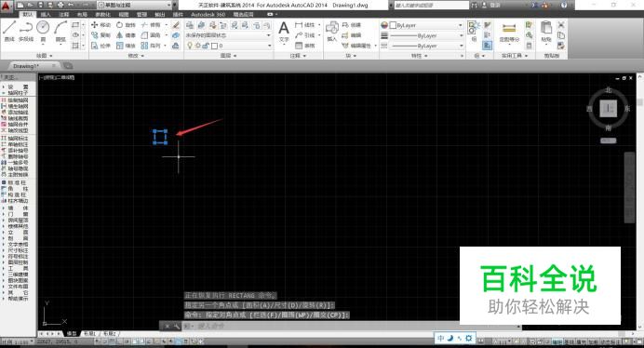
Task: Click the large Text (A) annotation tool
Action: (284, 32)
